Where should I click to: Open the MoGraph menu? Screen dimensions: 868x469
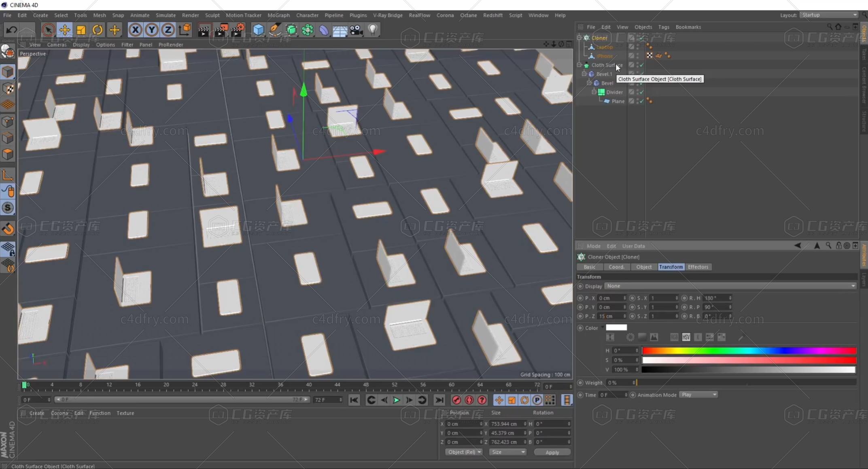click(x=278, y=15)
